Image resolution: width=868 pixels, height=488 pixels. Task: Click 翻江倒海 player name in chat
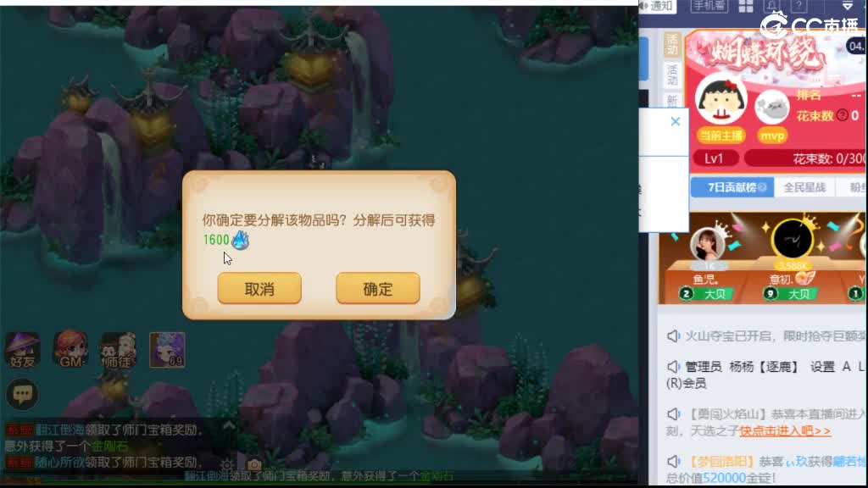tap(61, 430)
